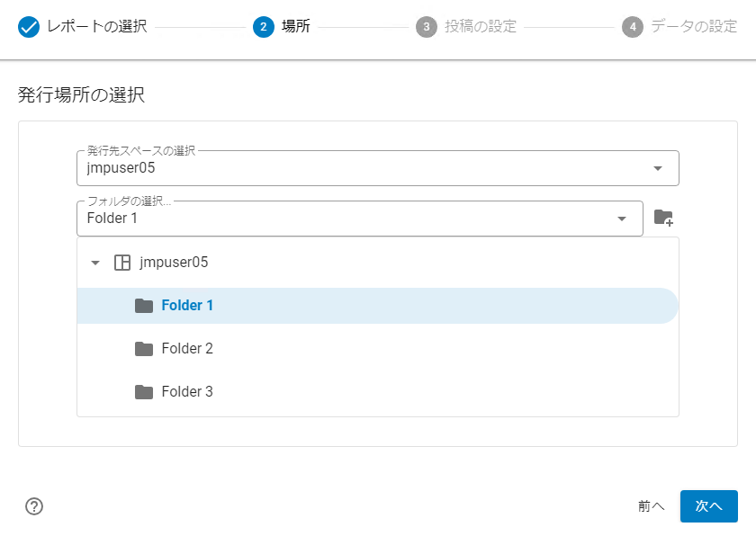
Task: Select Folder 3 in the tree
Action: pos(186,391)
